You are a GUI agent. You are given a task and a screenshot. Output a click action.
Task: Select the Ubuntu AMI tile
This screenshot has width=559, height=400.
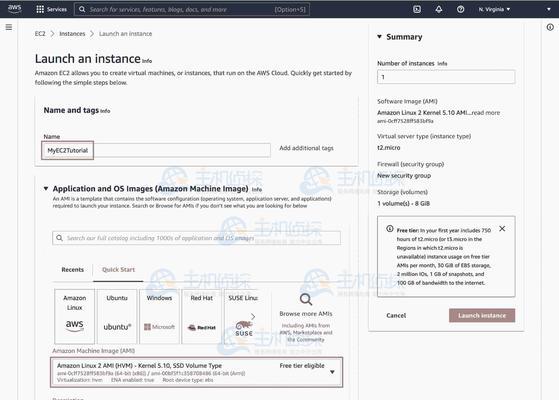(x=117, y=316)
